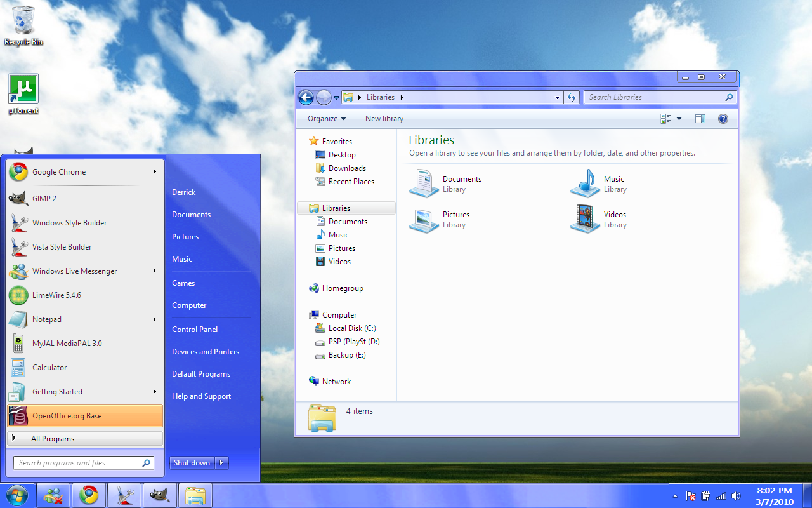This screenshot has height=508, width=812.
Task: Open the change view dropdown arrow
Action: [x=679, y=119]
